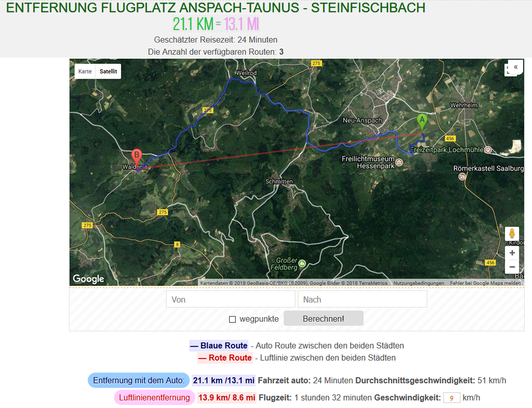Viewport: 532px width, 408px height.
Task: Switch to Satellit map view
Action: click(108, 71)
